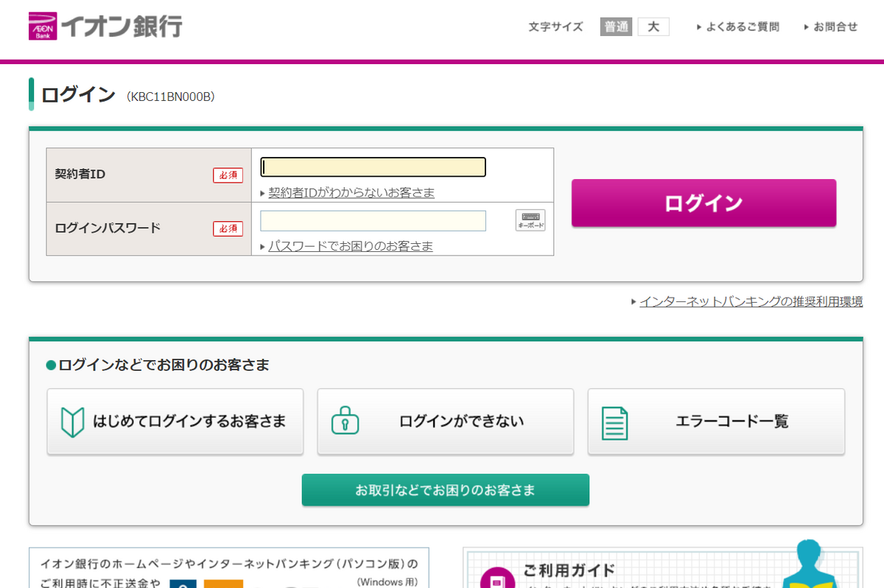
Task: Click the ログイン page heading
Action: pos(78,94)
